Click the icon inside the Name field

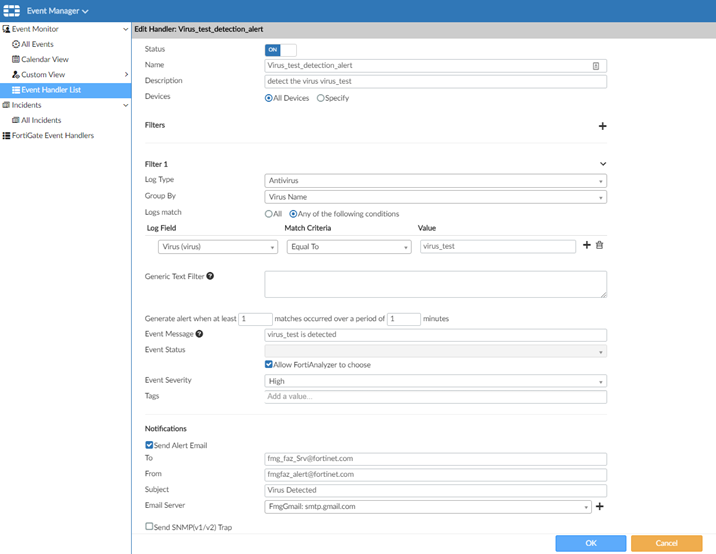pos(596,65)
